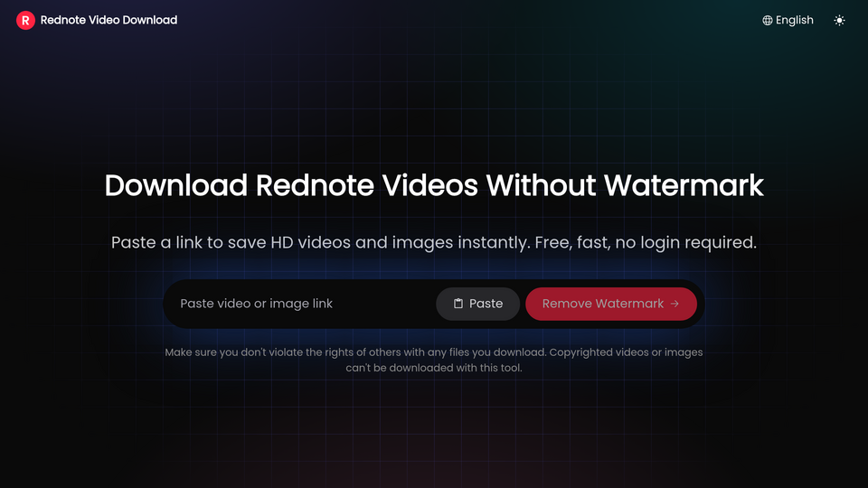The width and height of the screenshot is (868, 488).
Task: Click the Remove Watermark button
Action: (611, 304)
